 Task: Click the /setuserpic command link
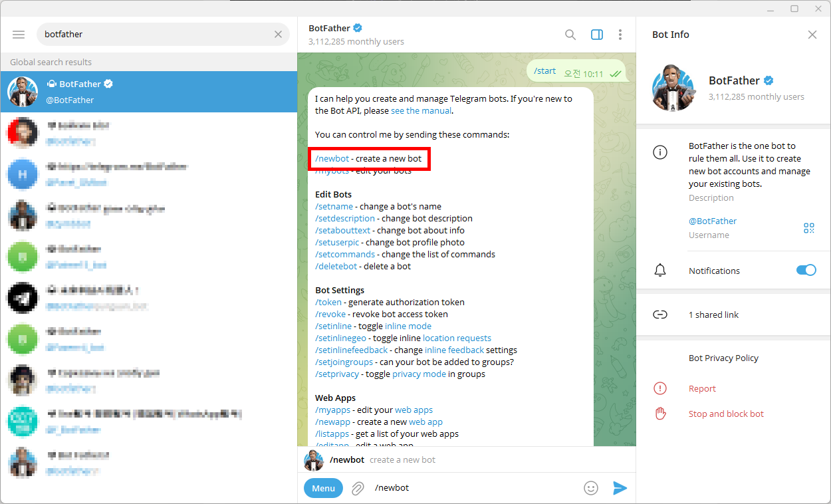click(x=338, y=242)
